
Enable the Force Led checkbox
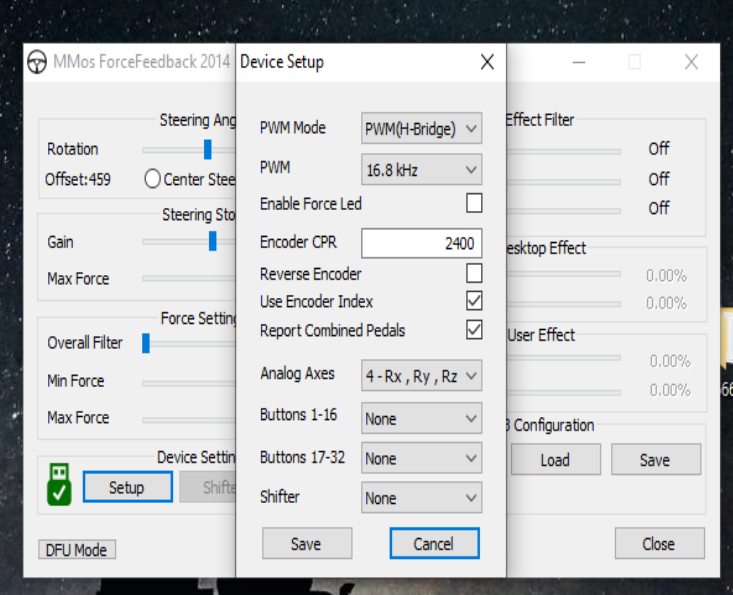click(474, 204)
